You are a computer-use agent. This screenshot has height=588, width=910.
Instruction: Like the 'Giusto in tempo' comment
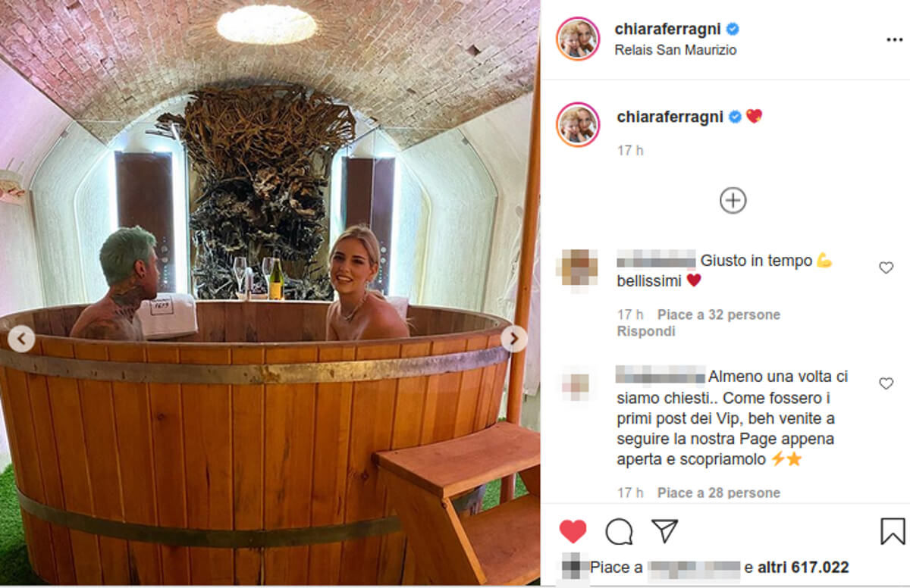pos(886,267)
